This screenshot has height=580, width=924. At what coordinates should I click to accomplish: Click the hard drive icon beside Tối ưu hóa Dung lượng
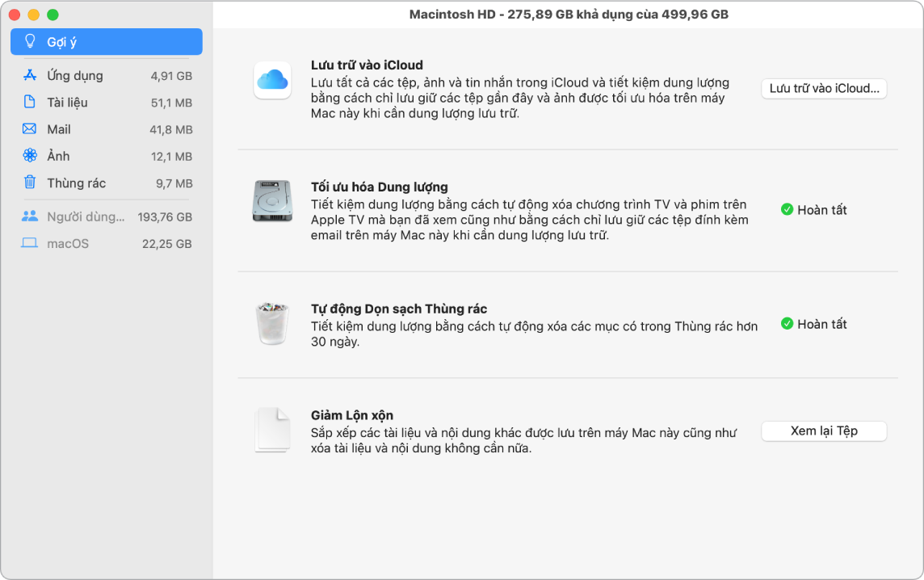(x=272, y=200)
